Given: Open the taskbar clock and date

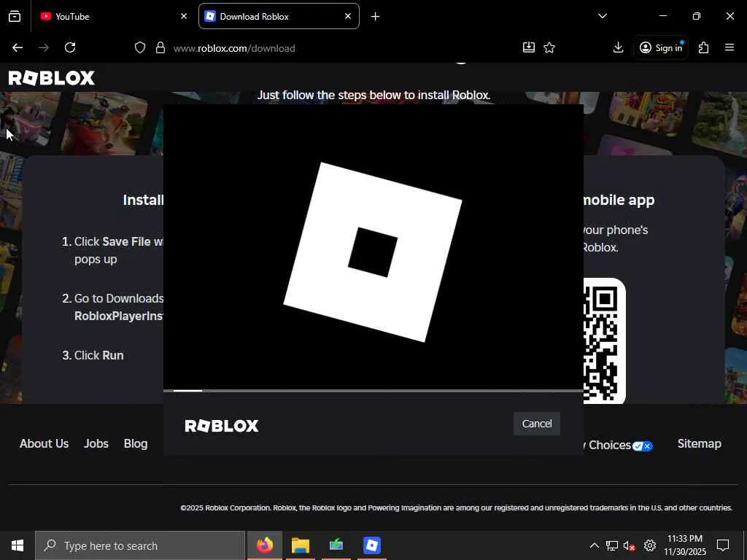Looking at the screenshot, I should click(x=685, y=545).
